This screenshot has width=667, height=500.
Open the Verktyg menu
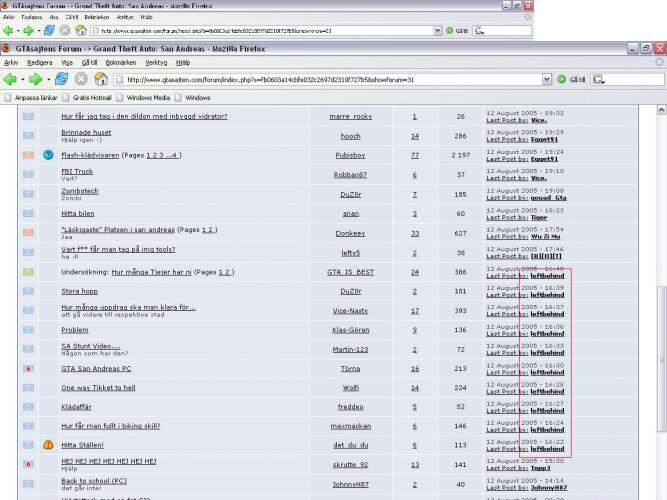coord(159,62)
